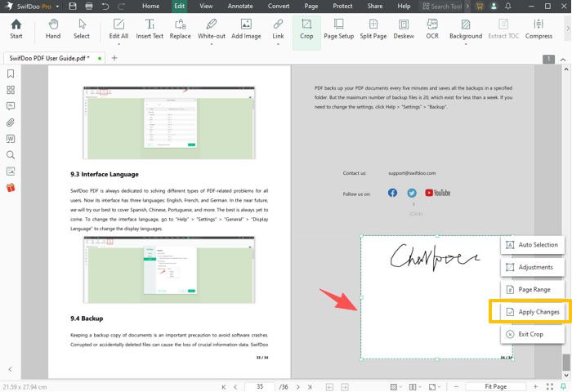Image resolution: width=572 pixels, height=392 pixels.
Task: Start OCR recognition
Action: pyautogui.click(x=432, y=29)
